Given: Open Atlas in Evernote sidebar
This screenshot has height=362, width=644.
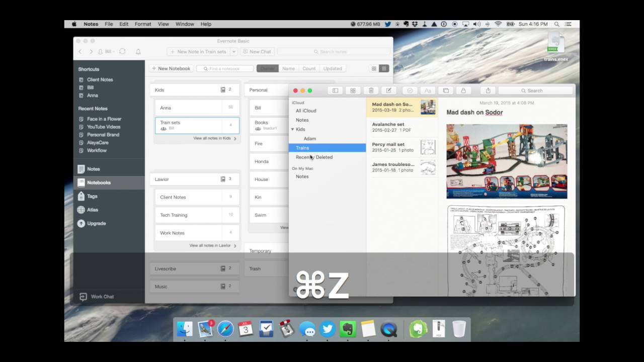Looking at the screenshot, I should pos(93,210).
